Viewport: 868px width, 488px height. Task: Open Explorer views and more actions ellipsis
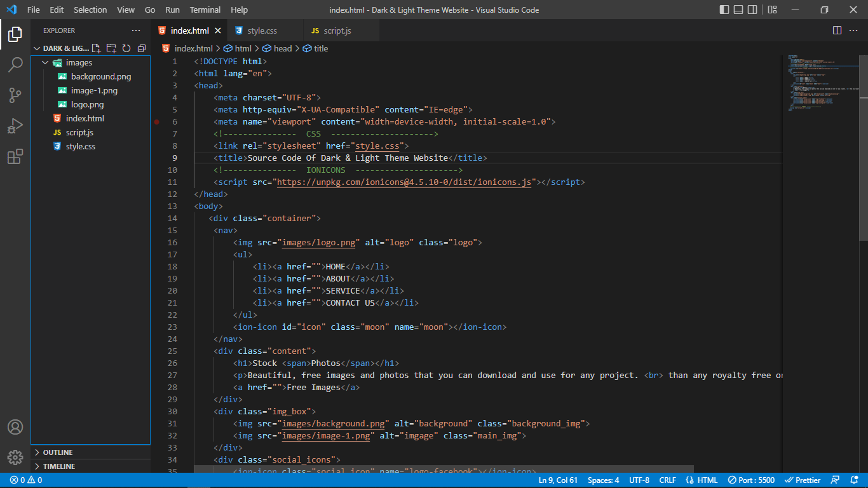(136, 30)
